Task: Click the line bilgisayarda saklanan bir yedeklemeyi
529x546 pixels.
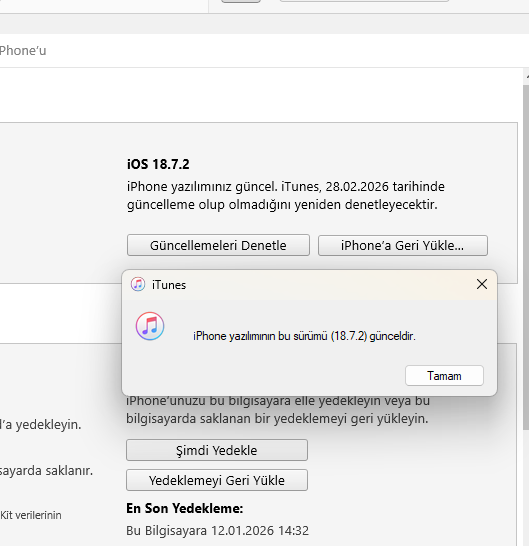Action: [x=277, y=419]
